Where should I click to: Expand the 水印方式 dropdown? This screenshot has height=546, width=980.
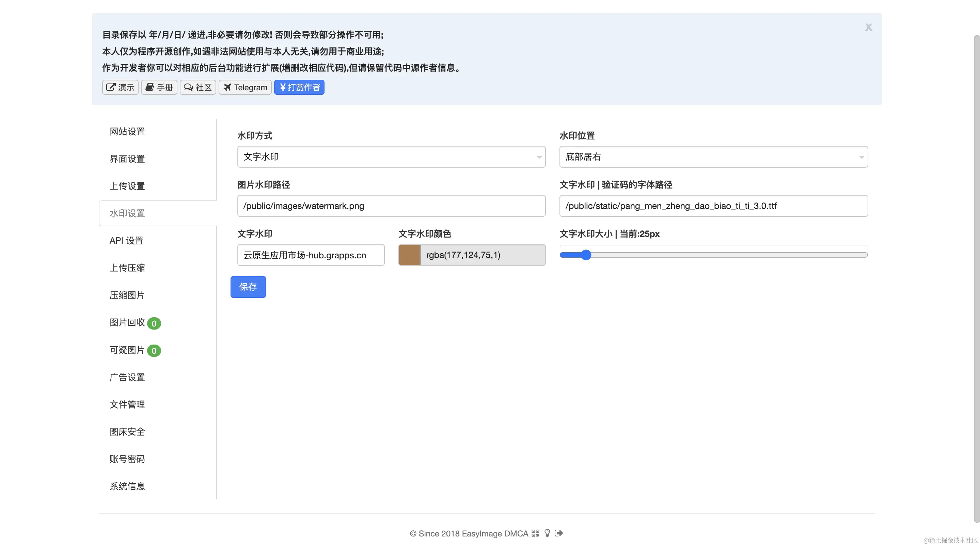(x=391, y=156)
